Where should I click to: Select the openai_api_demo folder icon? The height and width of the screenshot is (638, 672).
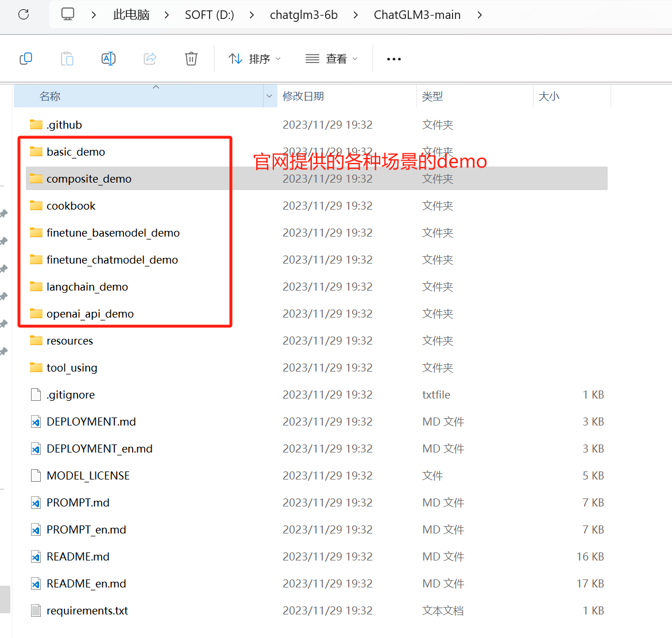pos(36,314)
